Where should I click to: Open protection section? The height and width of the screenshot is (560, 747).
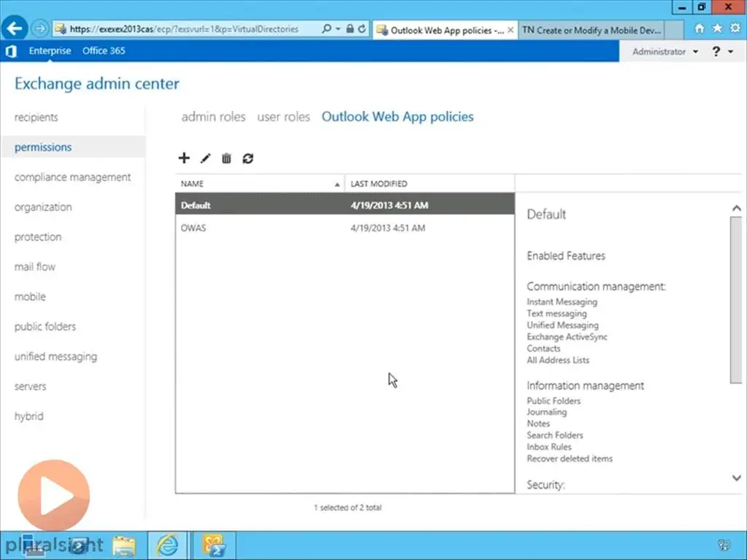tap(38, 237)
